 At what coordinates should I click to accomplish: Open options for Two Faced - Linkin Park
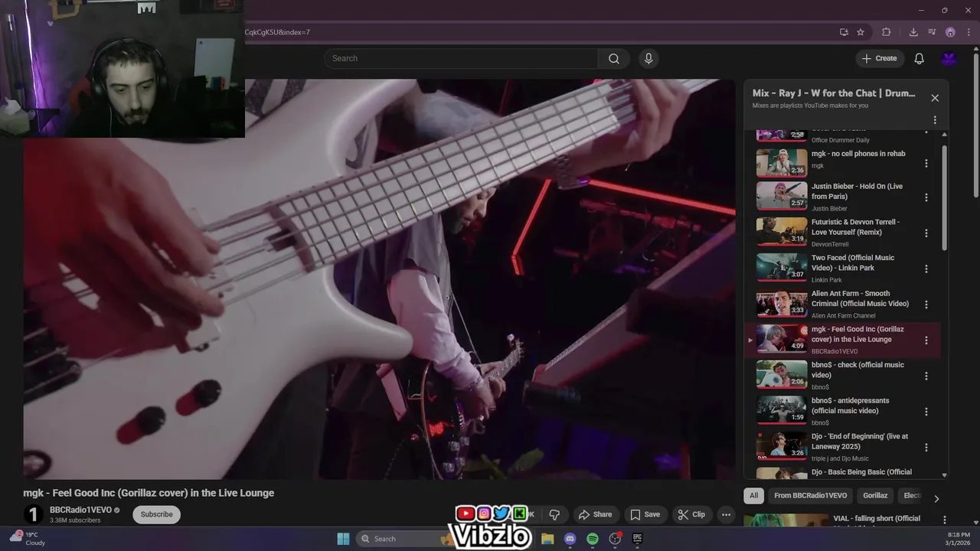(926, 269)
